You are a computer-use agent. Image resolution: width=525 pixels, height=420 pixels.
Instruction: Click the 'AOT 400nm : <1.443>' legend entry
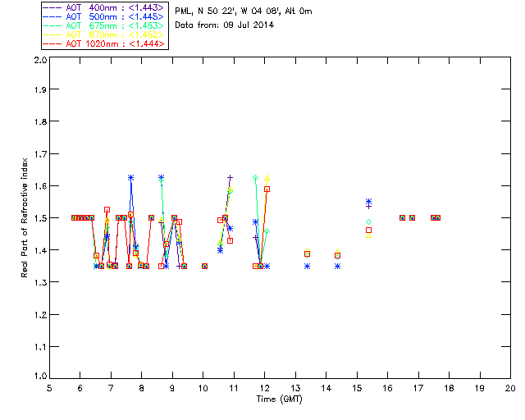(104, 7)
